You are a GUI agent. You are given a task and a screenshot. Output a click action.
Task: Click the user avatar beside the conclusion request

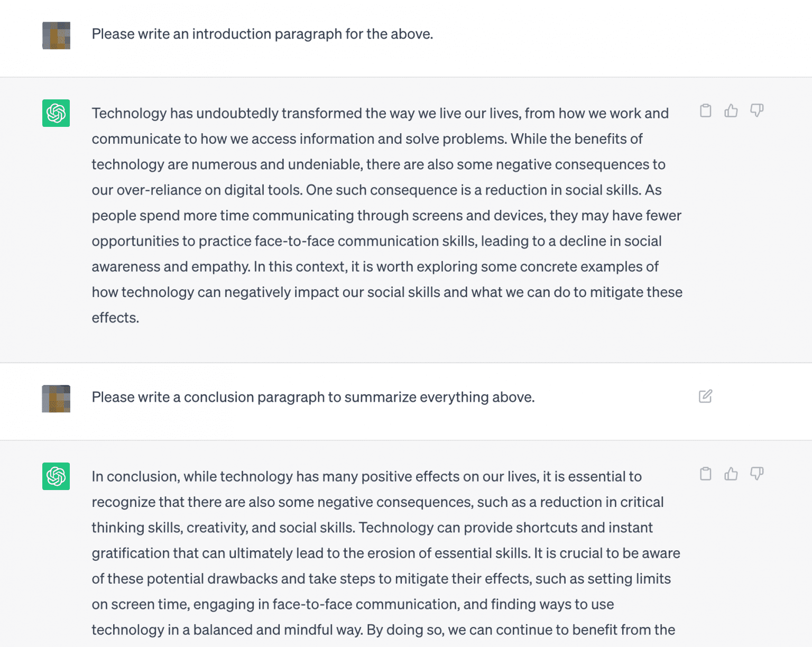(56, 399)
